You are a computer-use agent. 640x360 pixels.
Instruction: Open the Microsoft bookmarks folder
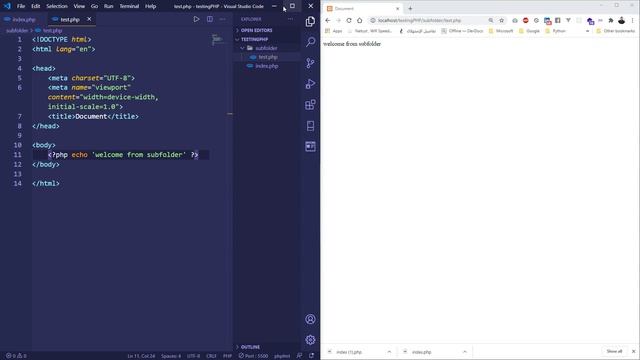(501, 31)
